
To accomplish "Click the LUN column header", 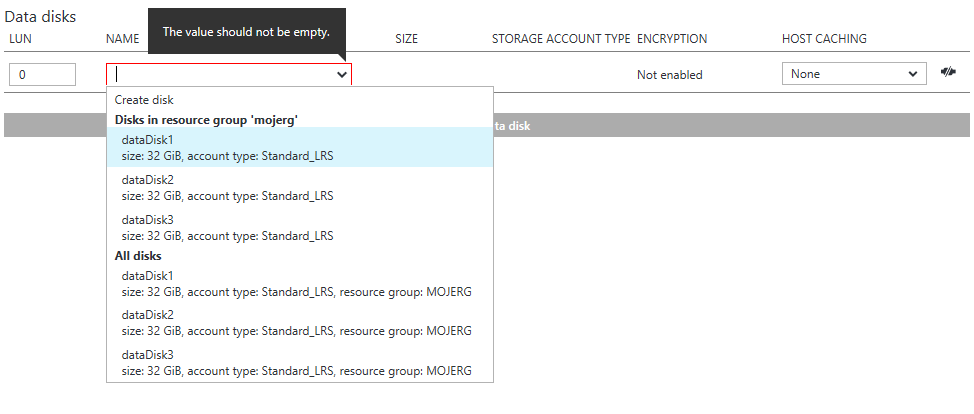I will (x=20, y=39).
